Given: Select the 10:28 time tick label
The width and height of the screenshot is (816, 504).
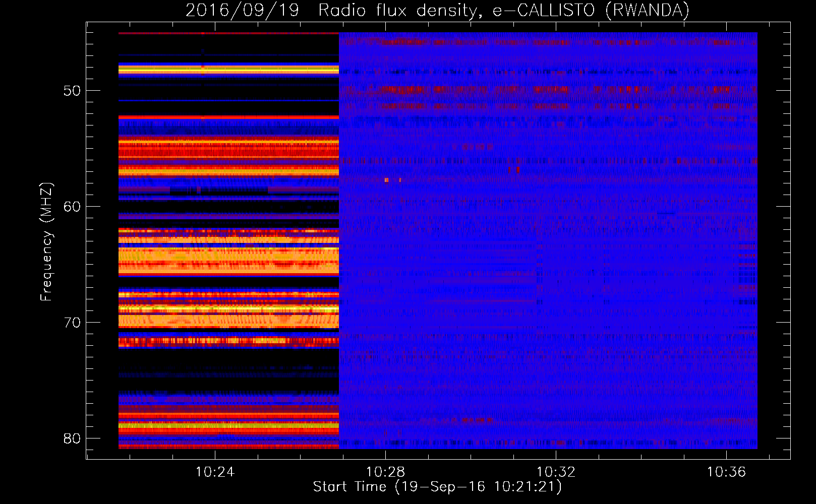Looking at the screenshot, I should 385,472.
